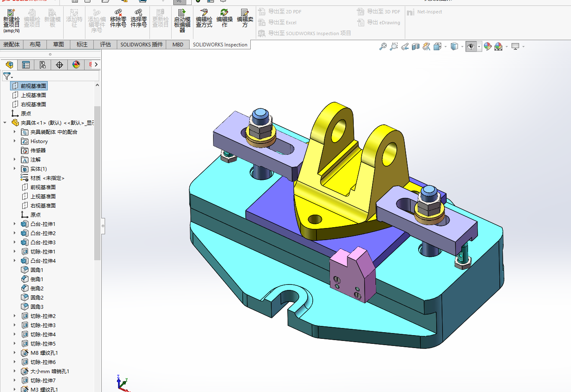Open the Display Style dropdown arrow
The height and width of the screenshot is (392, 571).
tap(462, 46)
